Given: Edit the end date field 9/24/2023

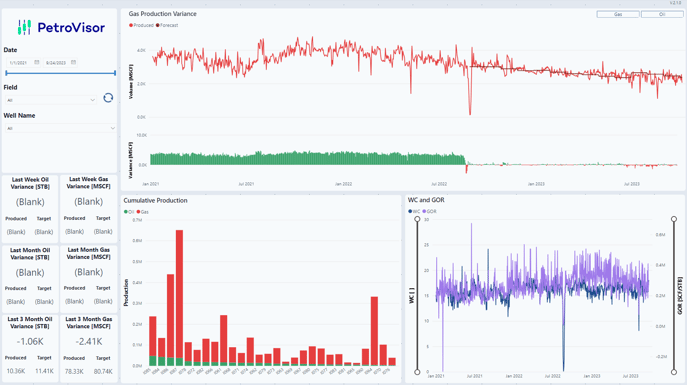Looking at the screenshot, I should 56,63.
